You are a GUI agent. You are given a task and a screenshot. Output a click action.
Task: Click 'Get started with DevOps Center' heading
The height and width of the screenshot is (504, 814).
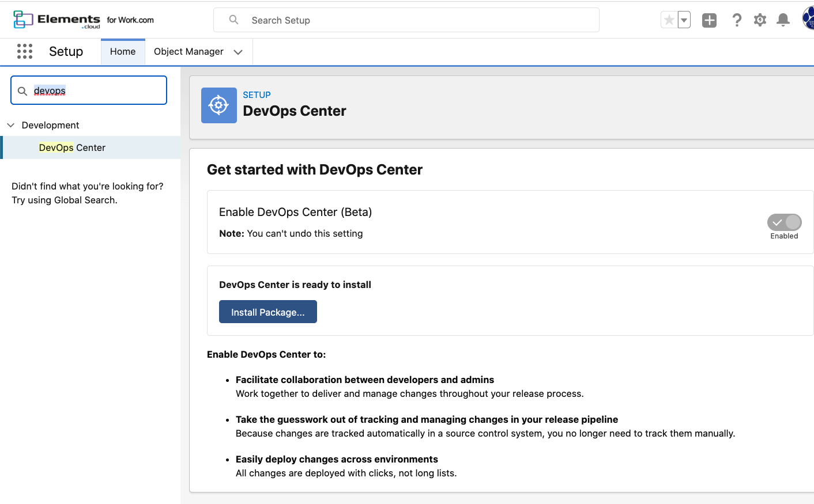pos(315,170)
